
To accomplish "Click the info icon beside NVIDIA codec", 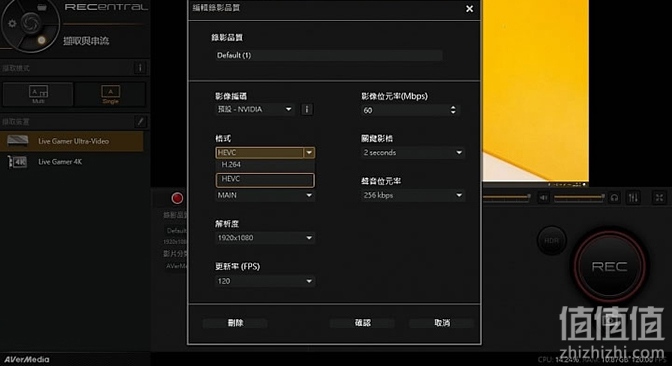I will (307, 109).
